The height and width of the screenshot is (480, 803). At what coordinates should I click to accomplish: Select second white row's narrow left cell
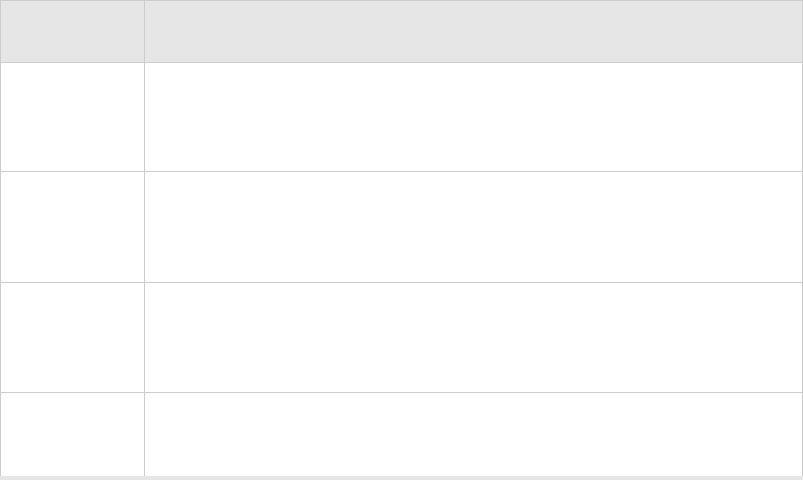pos(72,227)
